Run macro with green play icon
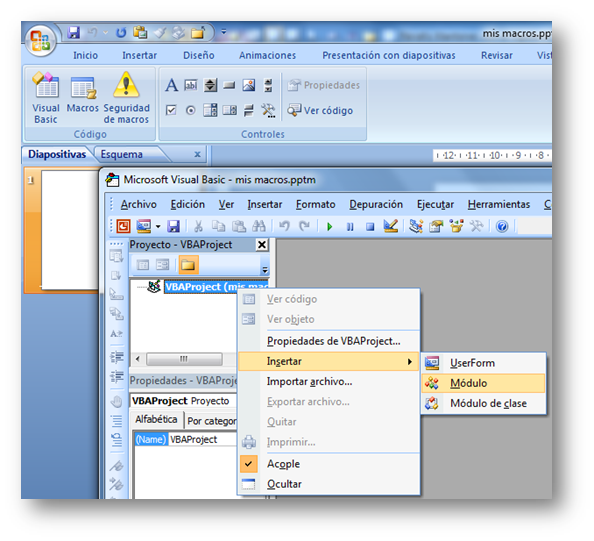Image resolution: width=594 pixels, height=541 pixels. [329, 227]
